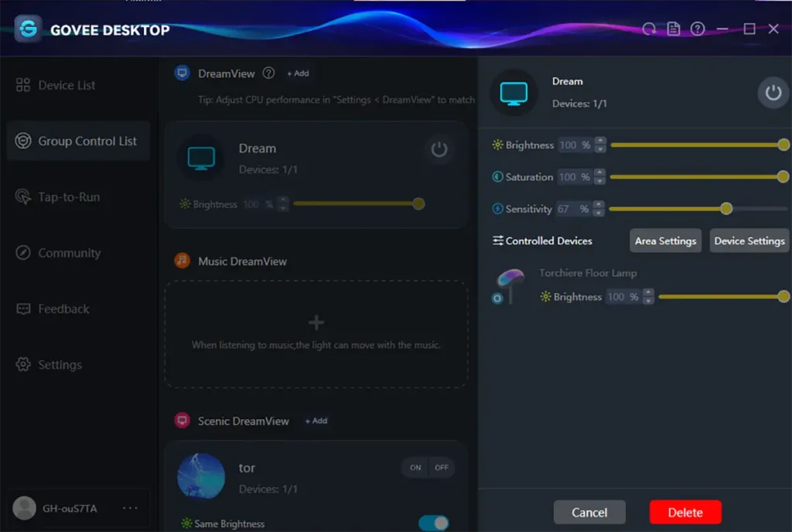Open the Community section
Viewport: 792px width, 532px height.
24,253
